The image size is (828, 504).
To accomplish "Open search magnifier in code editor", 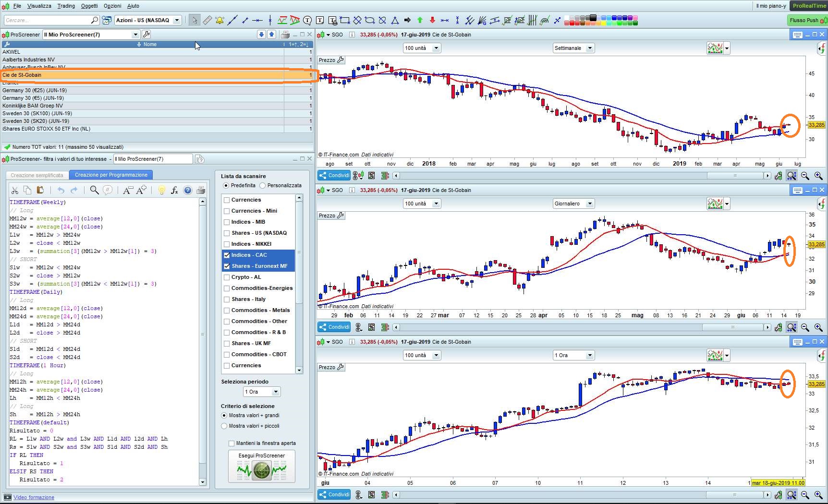I will click(x=95, y=191).
